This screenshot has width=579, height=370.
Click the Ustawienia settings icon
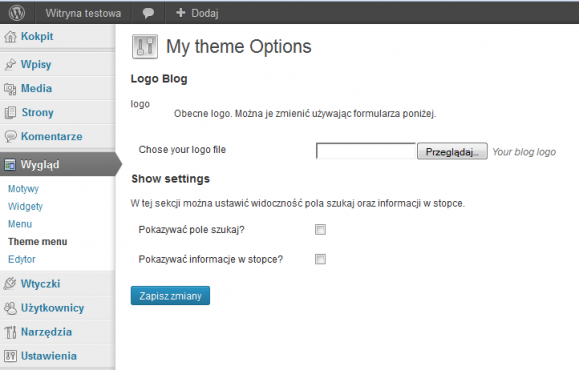10,356
